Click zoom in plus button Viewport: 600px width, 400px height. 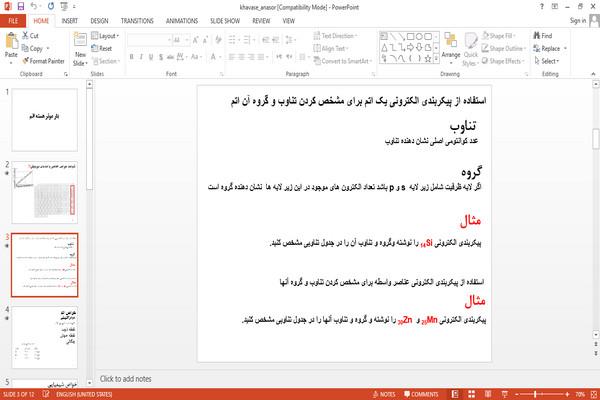(567, 394)
